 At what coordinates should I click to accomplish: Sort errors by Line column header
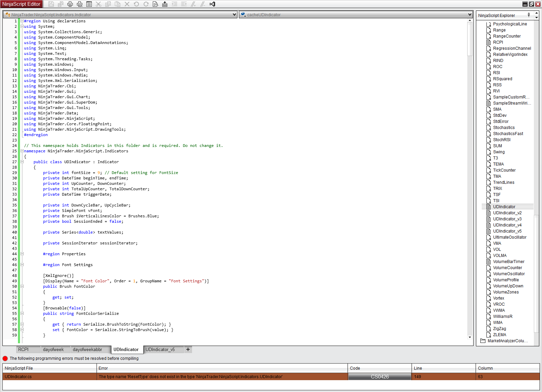point(444,368)
